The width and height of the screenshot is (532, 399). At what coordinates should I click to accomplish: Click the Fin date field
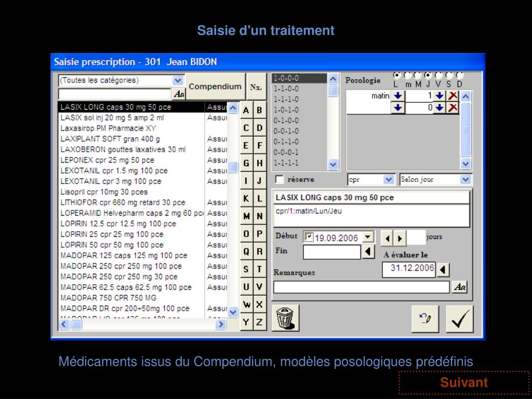point(332,252)
